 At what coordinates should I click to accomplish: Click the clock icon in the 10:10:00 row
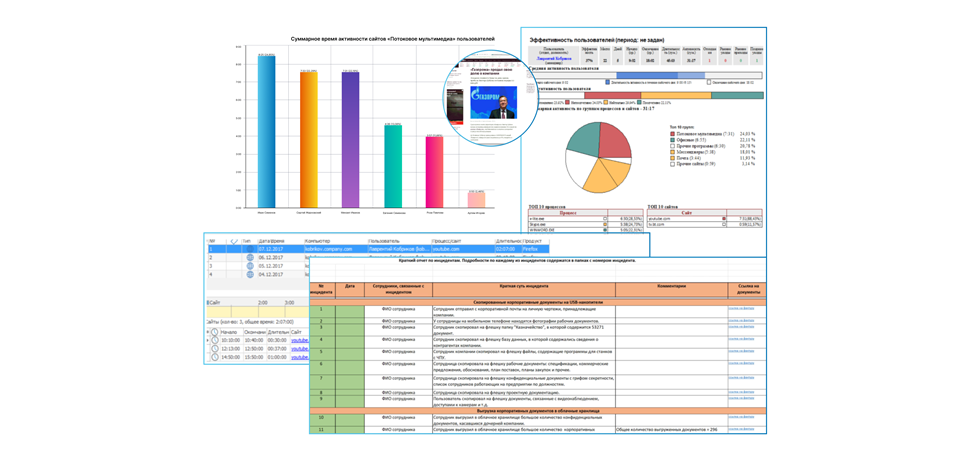tap(215, 340)
